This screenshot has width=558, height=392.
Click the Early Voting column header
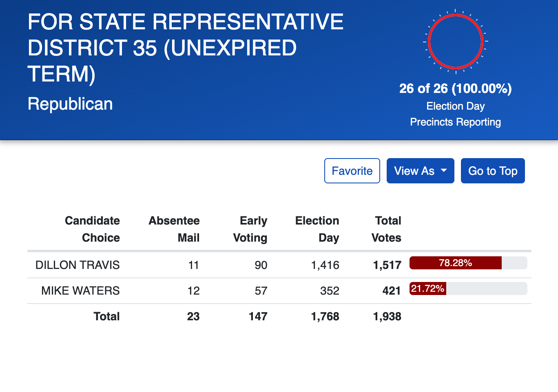pos(250,229)
